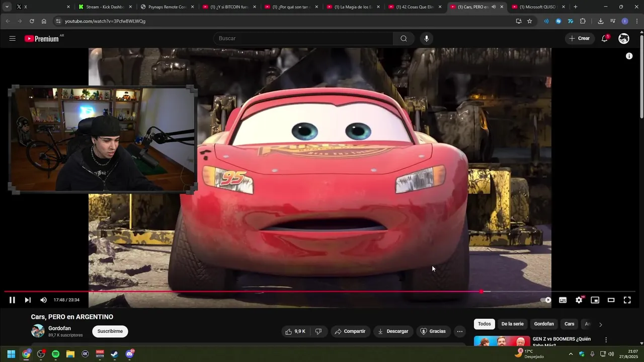Click the Compartir share button
The height and width of the screenshot is (362, 644).
350,331
